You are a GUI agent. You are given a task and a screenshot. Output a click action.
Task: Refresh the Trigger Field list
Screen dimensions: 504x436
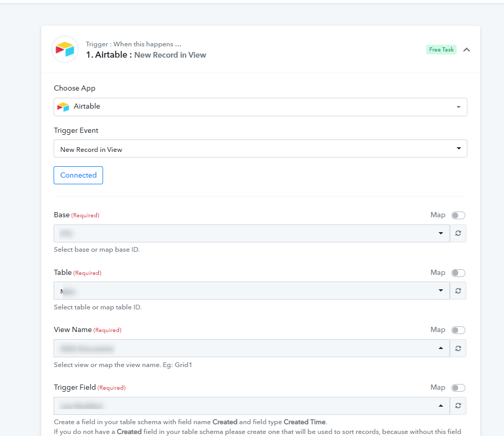[x=458, y=406]
